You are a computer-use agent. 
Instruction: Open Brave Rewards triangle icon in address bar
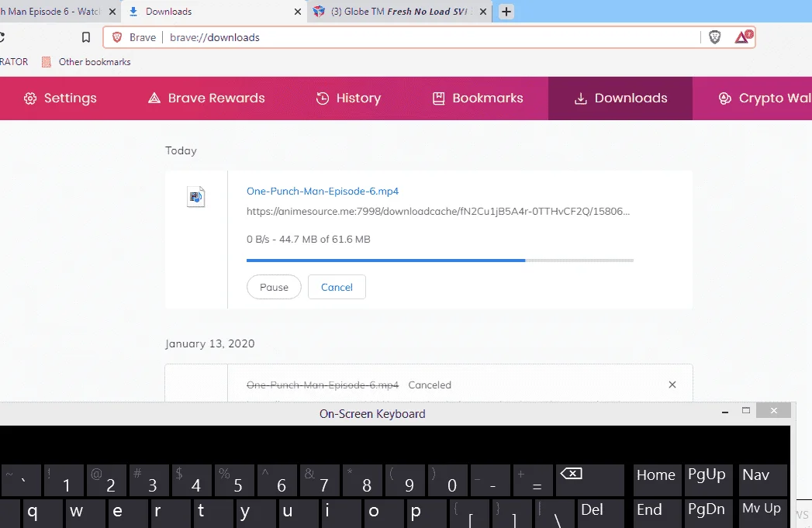click(743, 37)
